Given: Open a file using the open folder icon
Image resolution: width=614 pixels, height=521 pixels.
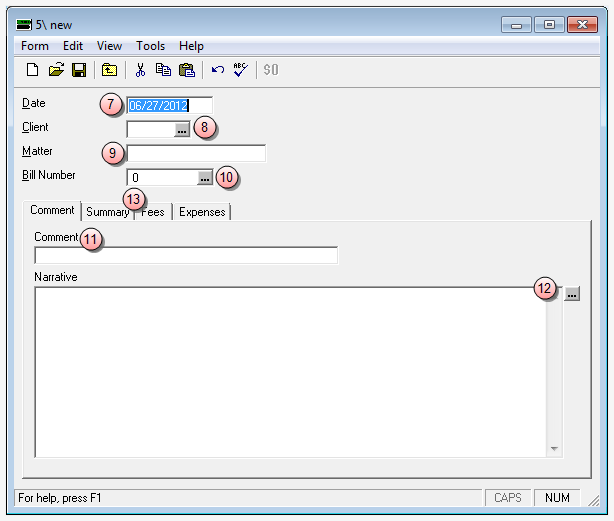Looking at the screenshot, I should (56, 70).
